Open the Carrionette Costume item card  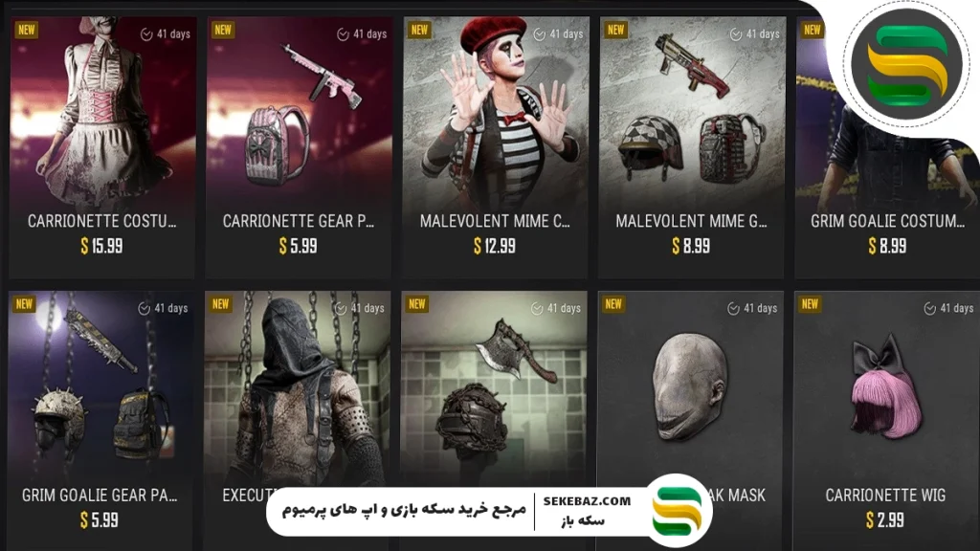101,146
